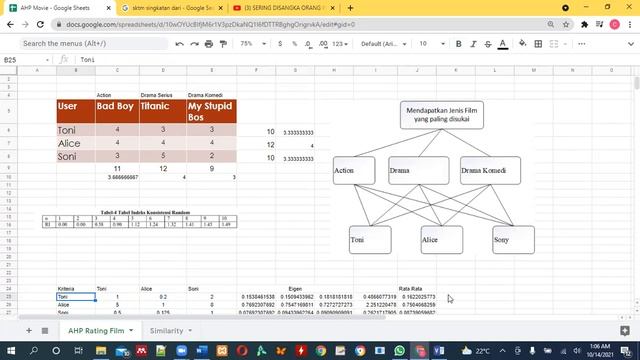Select column header C

(117, 70)
